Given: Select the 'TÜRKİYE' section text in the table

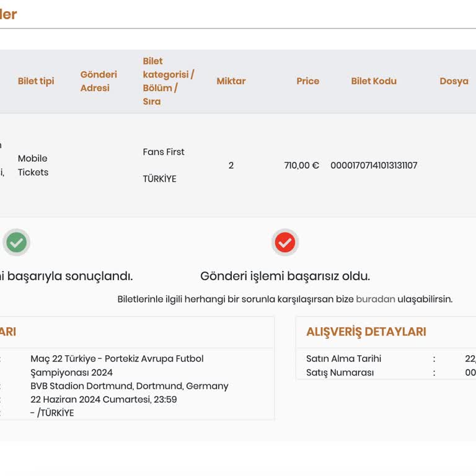Looking at the screenshot, I should [x=160, y=178].
